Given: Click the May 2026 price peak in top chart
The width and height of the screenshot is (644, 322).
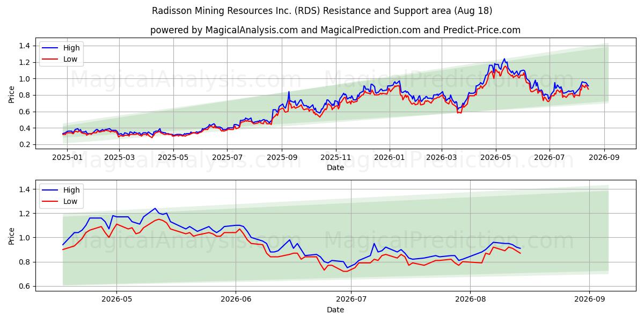Looking at the screenshot, I should 504,59.
